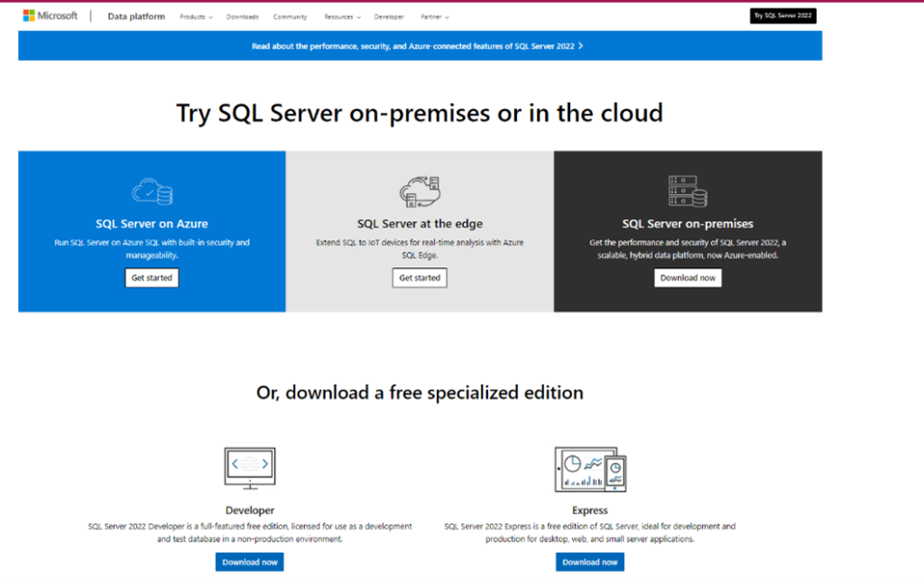
Task: Expand the Partner dropdown menu
Action: tap(434, 17)
